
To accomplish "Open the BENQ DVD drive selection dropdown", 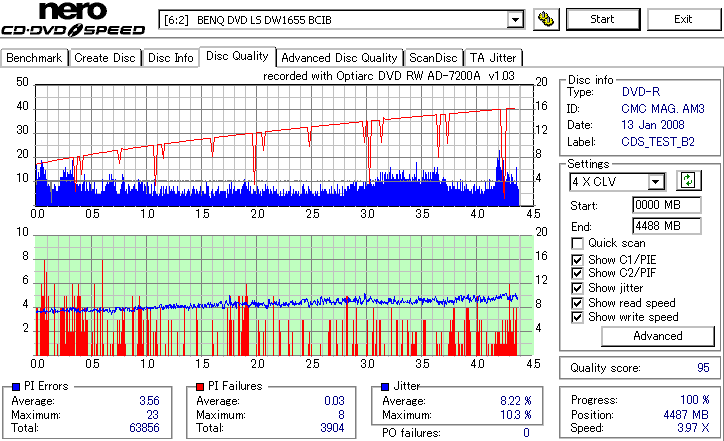I will [x=515, y=20].
